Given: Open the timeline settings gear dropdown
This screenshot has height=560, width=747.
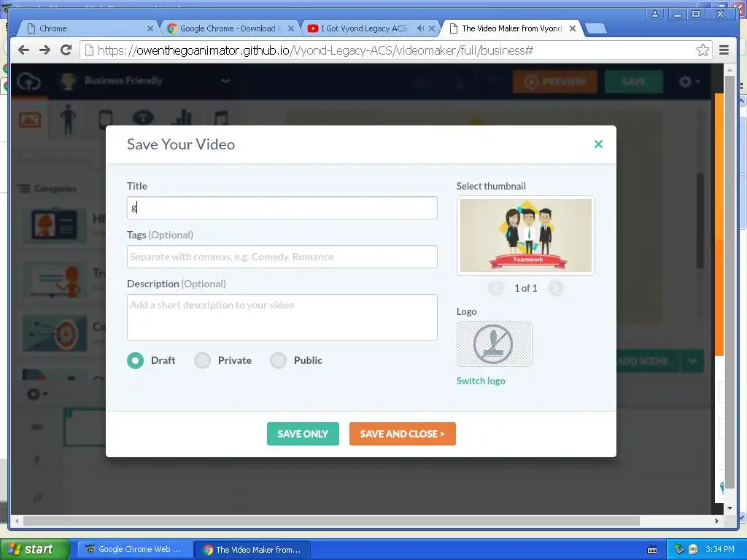Looking at the screenshot, I should pyautogui.click(x=37, y=394).
